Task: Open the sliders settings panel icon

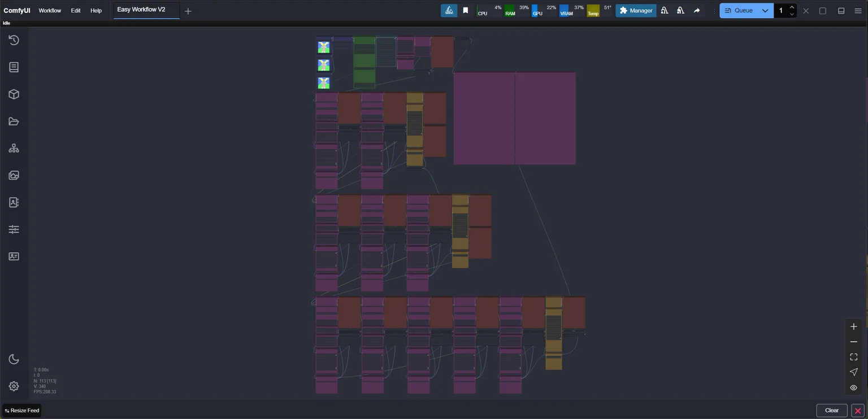Action: coord(14,229)
